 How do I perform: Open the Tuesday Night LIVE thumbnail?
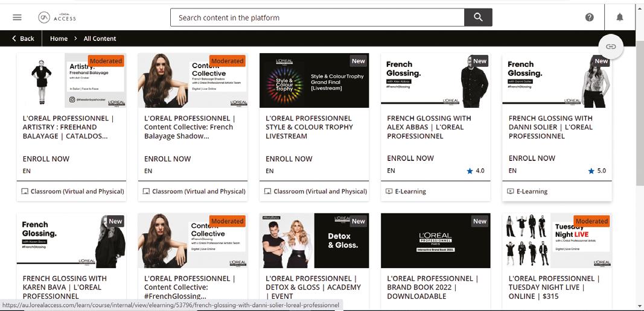point(557,240)
